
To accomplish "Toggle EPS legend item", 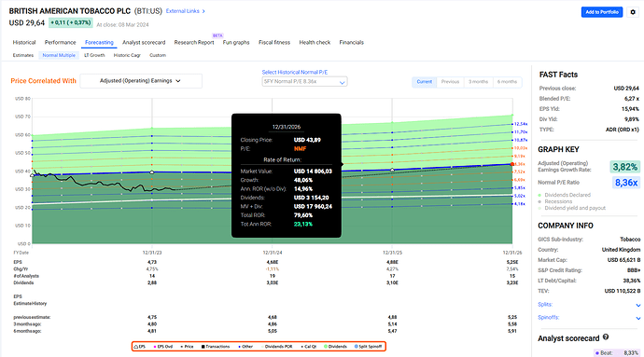I will [x=140, y=347].
